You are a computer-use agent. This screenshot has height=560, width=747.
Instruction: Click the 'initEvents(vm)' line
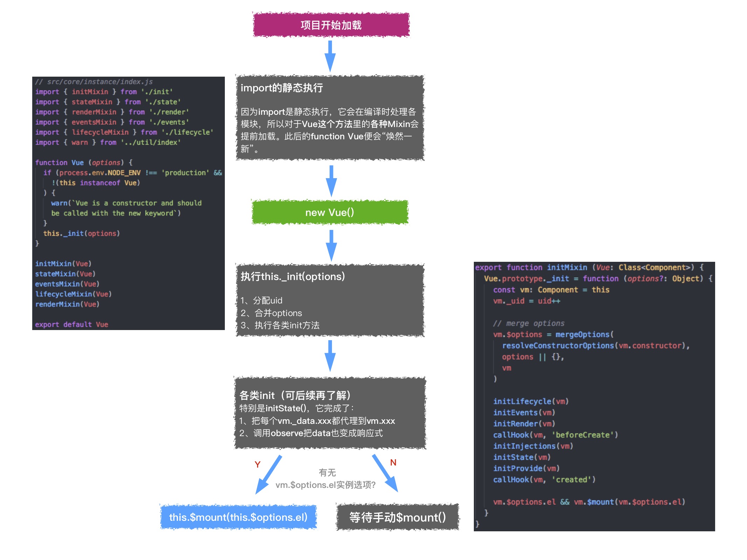click(524, 413)
